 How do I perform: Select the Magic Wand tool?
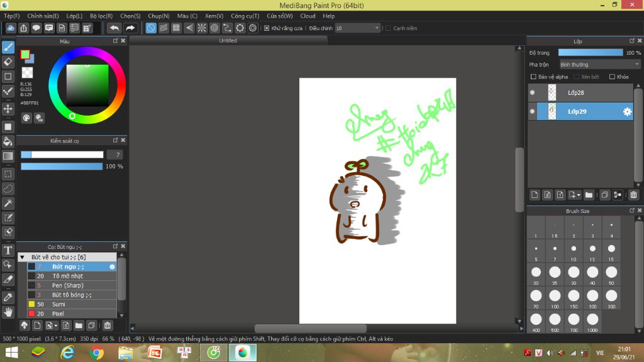pos(8,203)
